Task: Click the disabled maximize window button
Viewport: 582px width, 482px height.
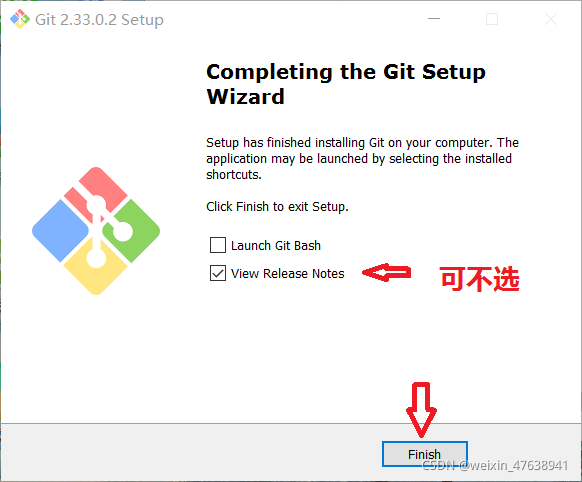Action: (x=492, y=19)
